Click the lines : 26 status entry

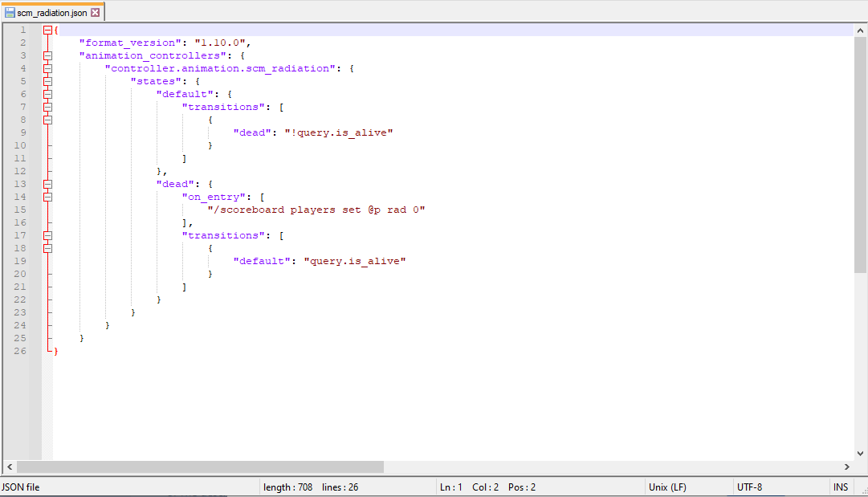(340, 487)
